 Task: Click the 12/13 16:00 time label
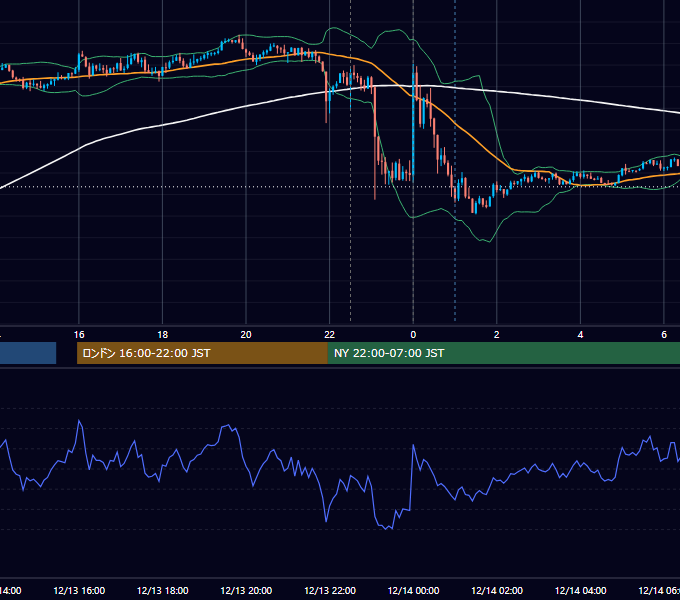79,590
